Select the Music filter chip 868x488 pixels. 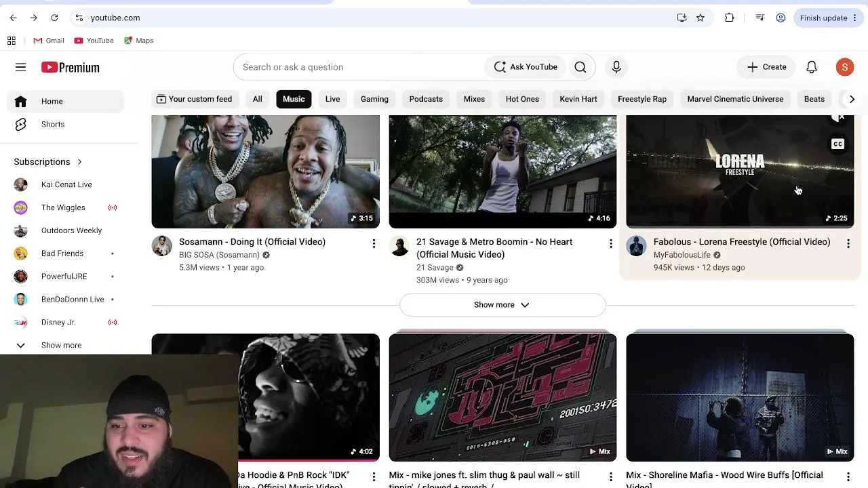click(x=294, y=99)
